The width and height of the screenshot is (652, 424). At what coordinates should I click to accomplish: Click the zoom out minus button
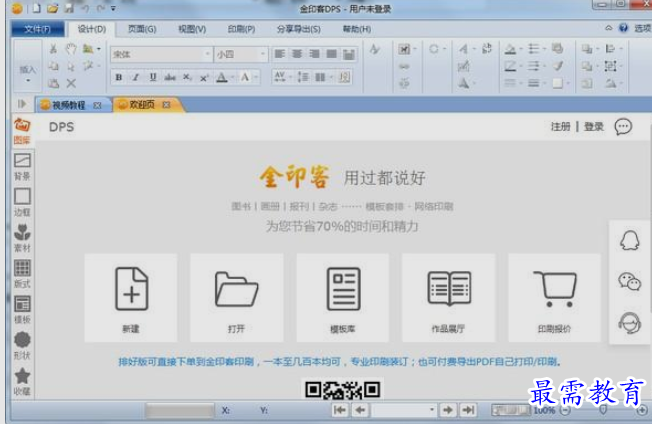pos(565,411)
